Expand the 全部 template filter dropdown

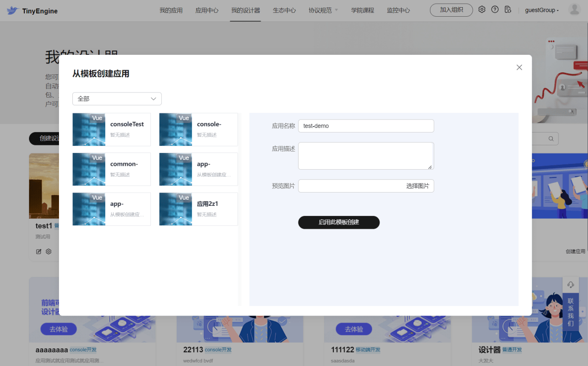coord(117,99)
